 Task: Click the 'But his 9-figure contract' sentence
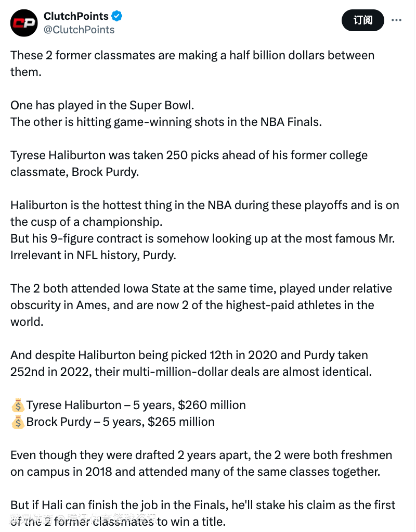point(202,247)
